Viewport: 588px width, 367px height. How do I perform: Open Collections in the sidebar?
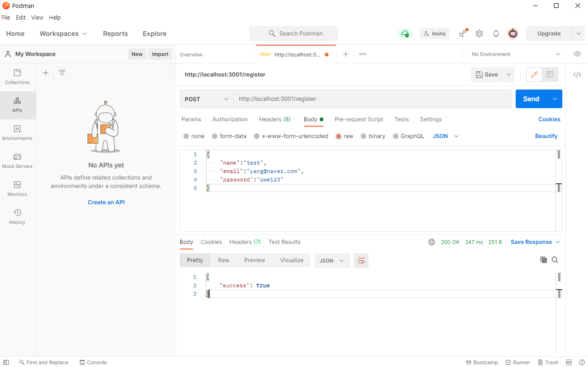17,77
